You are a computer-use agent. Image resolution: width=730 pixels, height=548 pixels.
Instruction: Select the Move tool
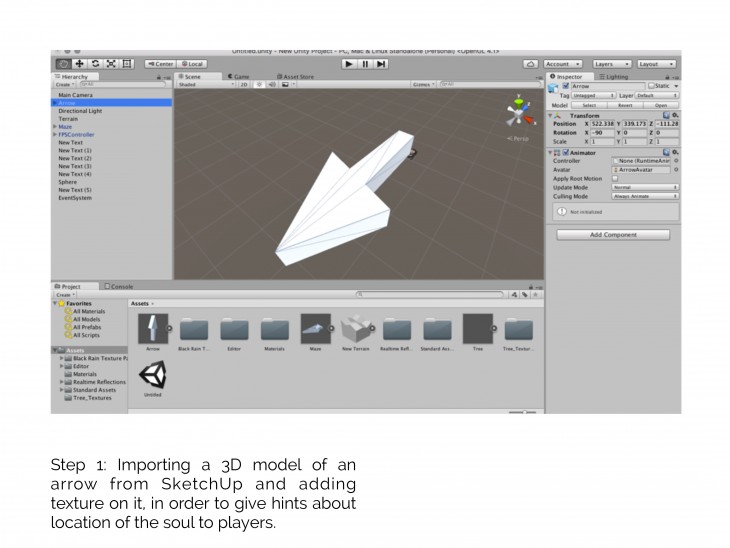coord(79,64)
